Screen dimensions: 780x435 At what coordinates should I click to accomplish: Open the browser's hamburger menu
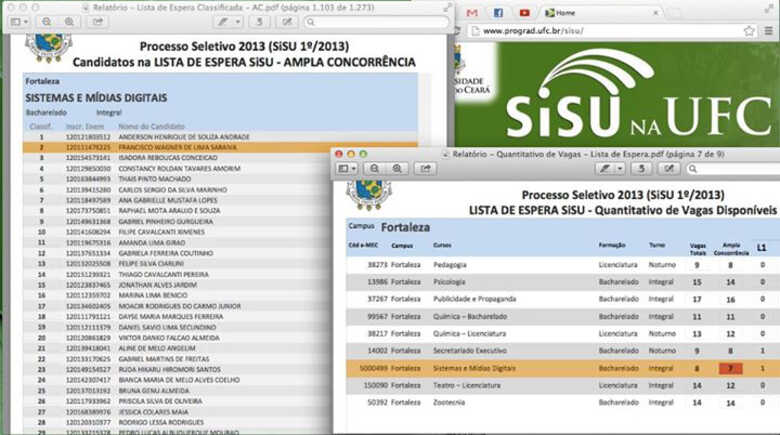coord(769,31)
